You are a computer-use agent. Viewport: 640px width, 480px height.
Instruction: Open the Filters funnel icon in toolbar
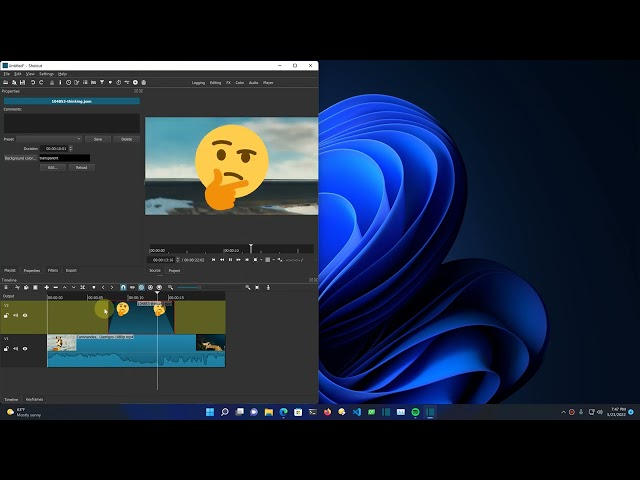102,82
